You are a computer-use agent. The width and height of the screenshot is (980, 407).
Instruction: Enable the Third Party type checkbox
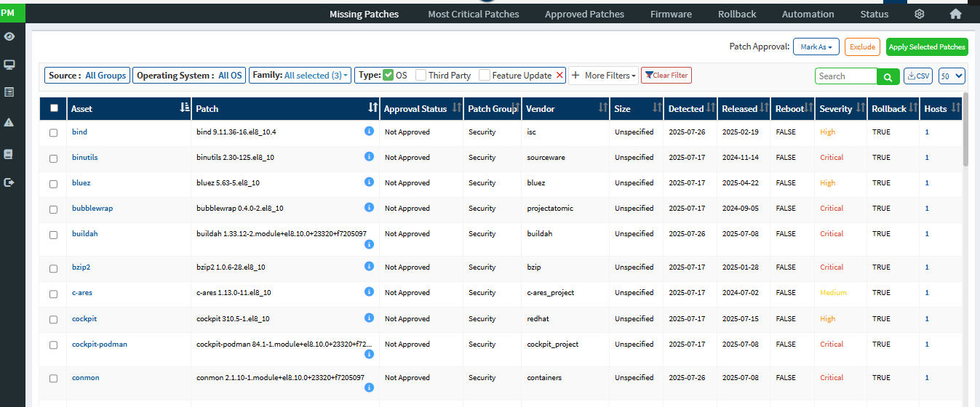[x=421, y=75]
